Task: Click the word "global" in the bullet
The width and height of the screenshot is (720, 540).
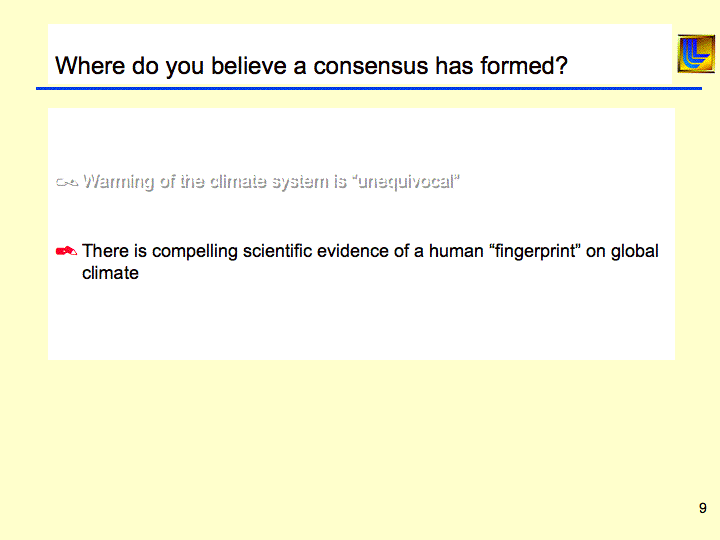Action: [635, 251]
